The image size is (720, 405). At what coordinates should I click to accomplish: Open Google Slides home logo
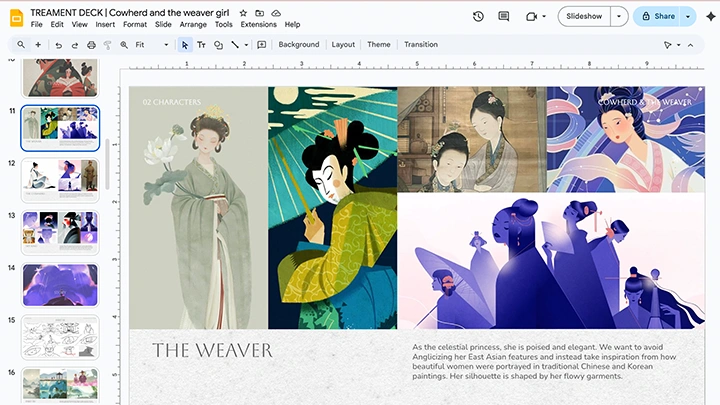[x=17, y=18]
